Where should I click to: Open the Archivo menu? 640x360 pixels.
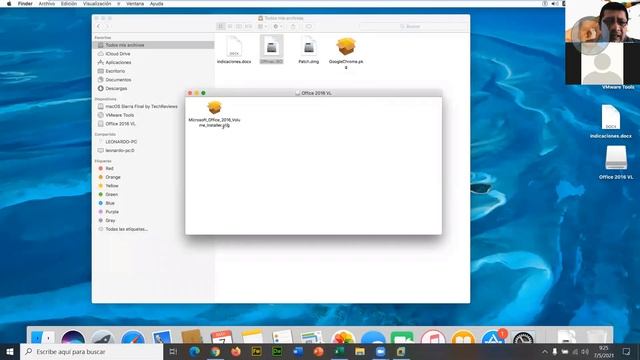47,4
